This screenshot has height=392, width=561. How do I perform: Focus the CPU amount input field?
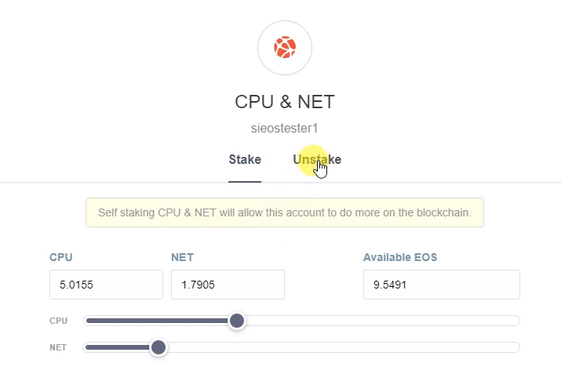106,285
